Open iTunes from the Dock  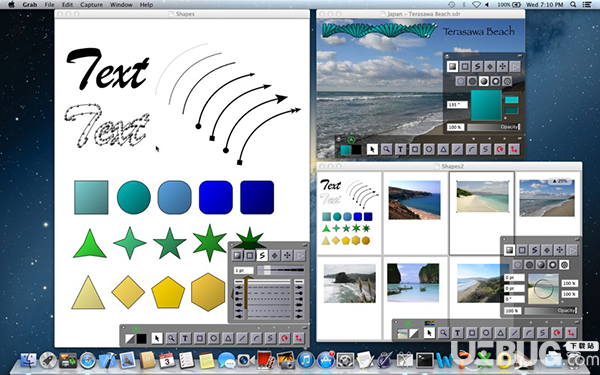click(305, 360)
